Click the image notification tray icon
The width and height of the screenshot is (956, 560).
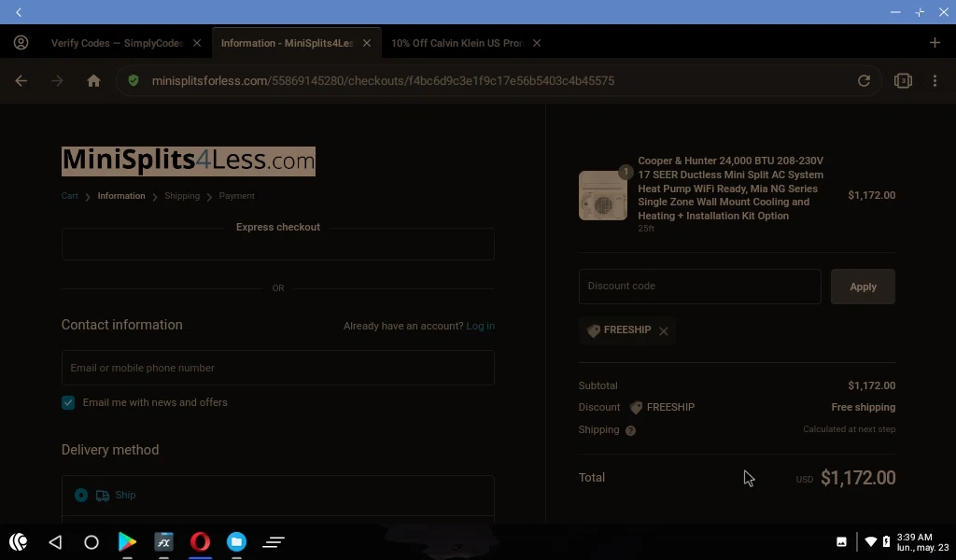pos(841,541)
